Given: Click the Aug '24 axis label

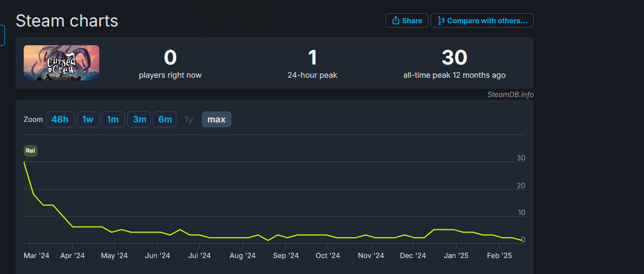Looking at the screenshot, I should (243, 255).
